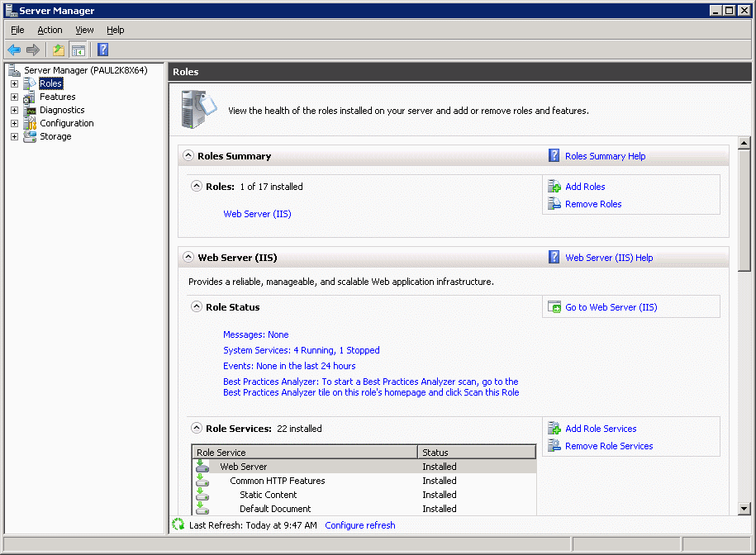Click the Configure refresh link
756x555 pixels.
click(360, 525)
